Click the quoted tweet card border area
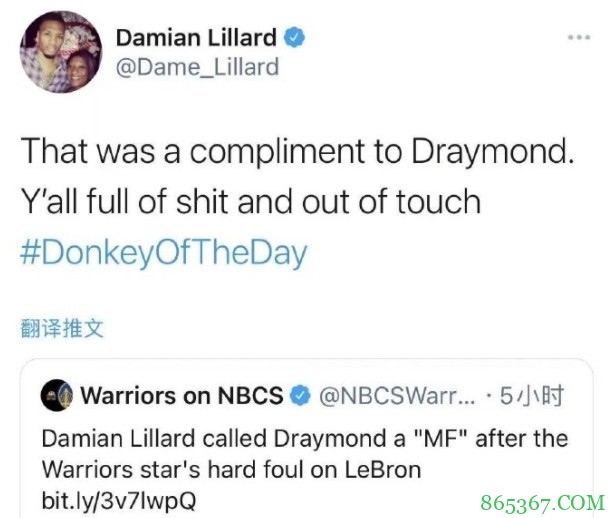 point(306,438)
